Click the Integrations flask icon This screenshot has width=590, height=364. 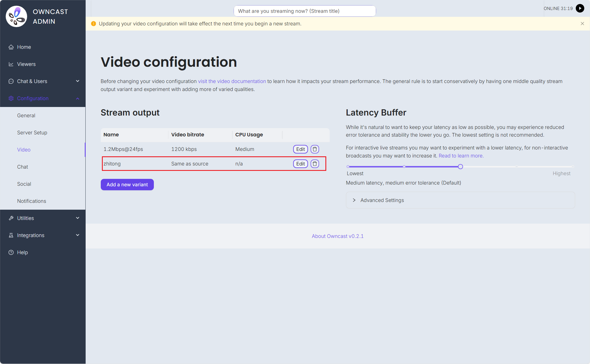pos(11,235)
